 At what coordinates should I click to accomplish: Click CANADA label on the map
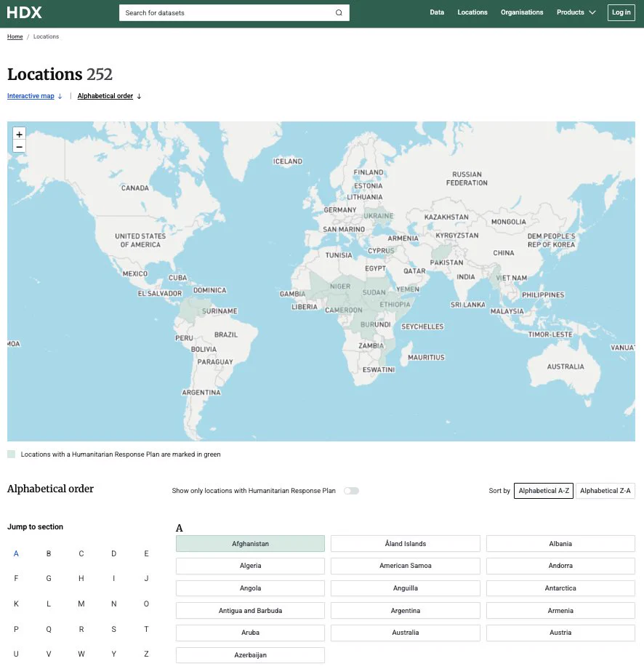(135, 188)
